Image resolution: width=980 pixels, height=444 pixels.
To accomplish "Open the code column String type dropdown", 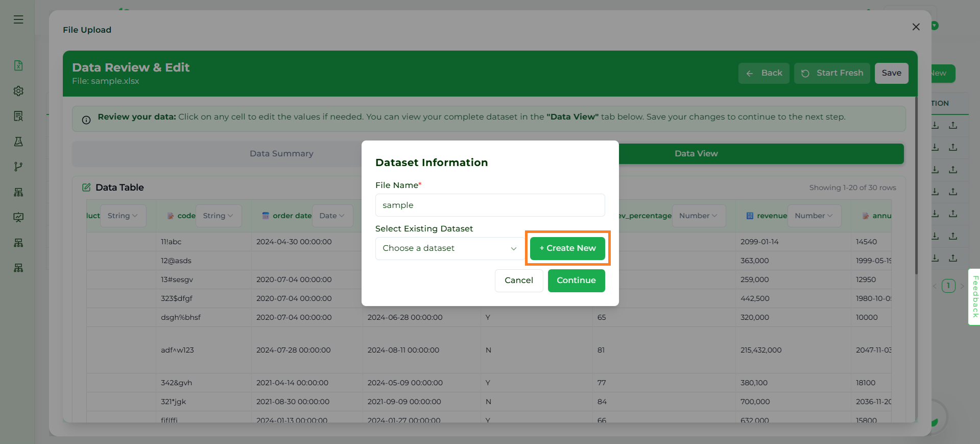I will (218, 216).
